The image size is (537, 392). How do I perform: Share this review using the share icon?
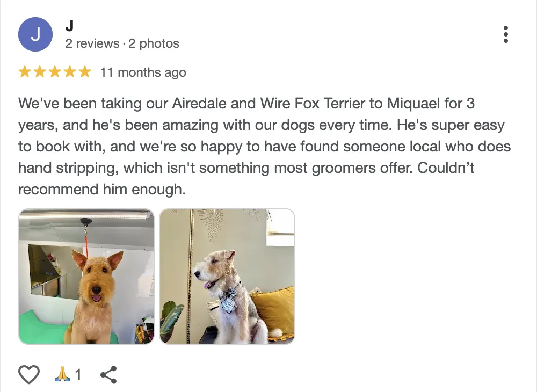point(108,374)
